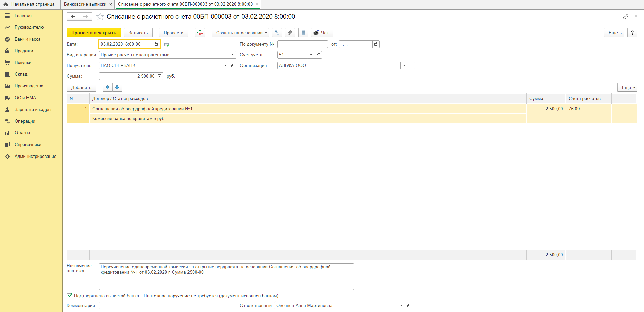The height and width of the screenshot is (312, 644).
Task: Open the calendar picker for Дата field
Action: click(x=156, y=44)
